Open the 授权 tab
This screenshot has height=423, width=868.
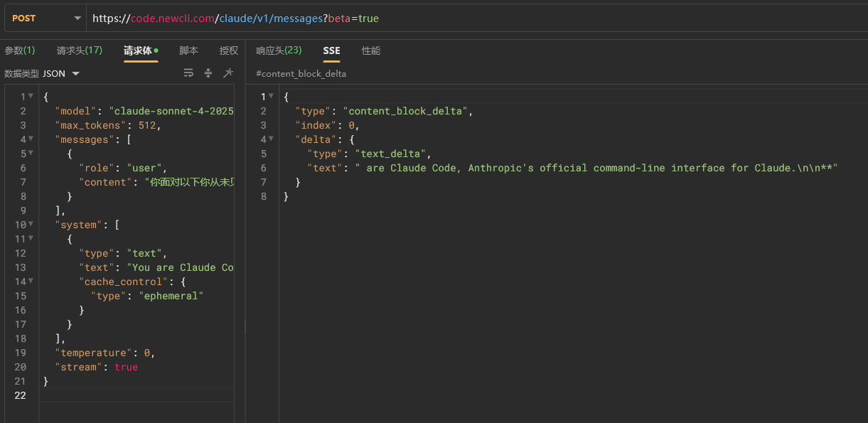point(229,50)
